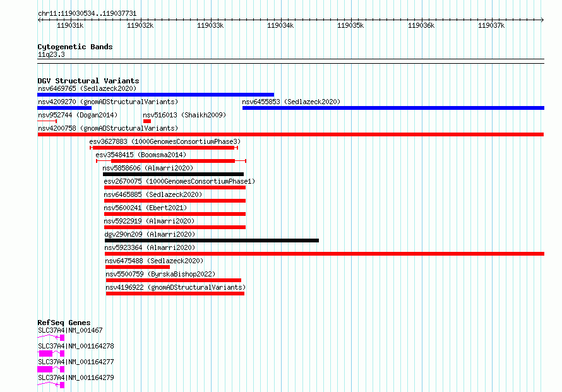Select the red esv3627883 variant bar
Screen dimensions: 562x392
164,148
